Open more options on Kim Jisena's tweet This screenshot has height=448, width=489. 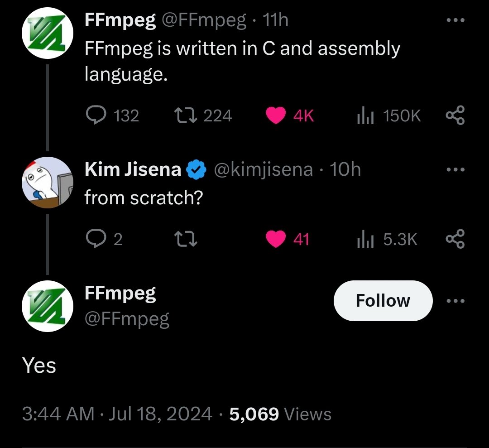pos(455,169)
